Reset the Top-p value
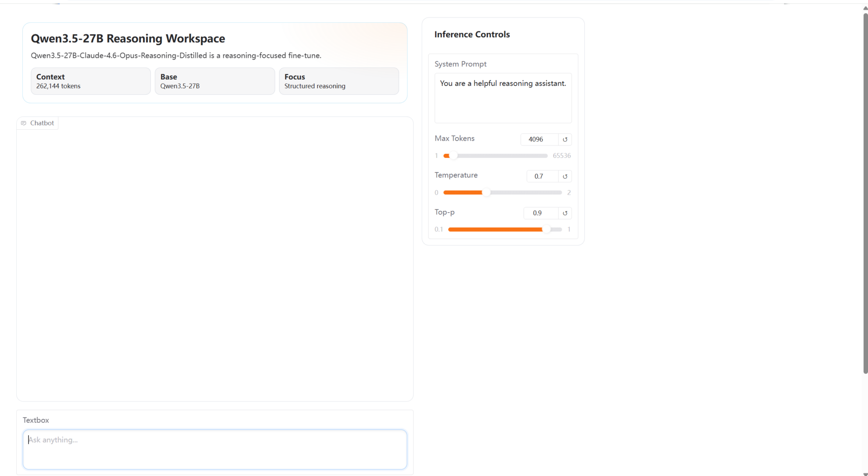This screenshot has width=868, height=476. 565,213
